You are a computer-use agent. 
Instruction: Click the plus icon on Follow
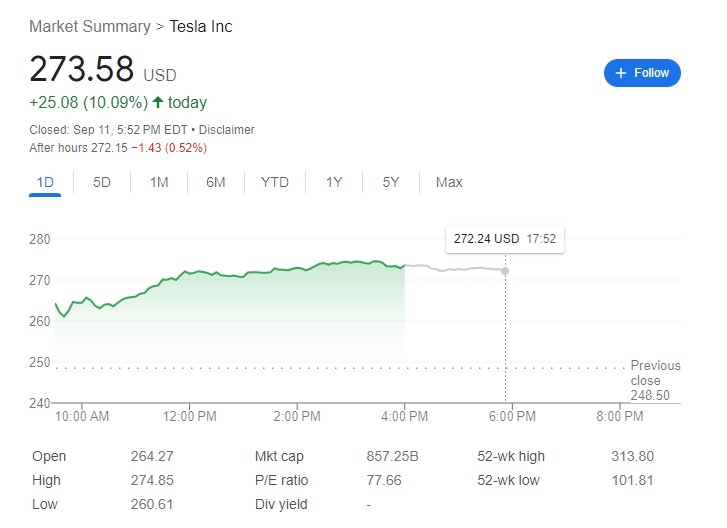coord(621,73)
